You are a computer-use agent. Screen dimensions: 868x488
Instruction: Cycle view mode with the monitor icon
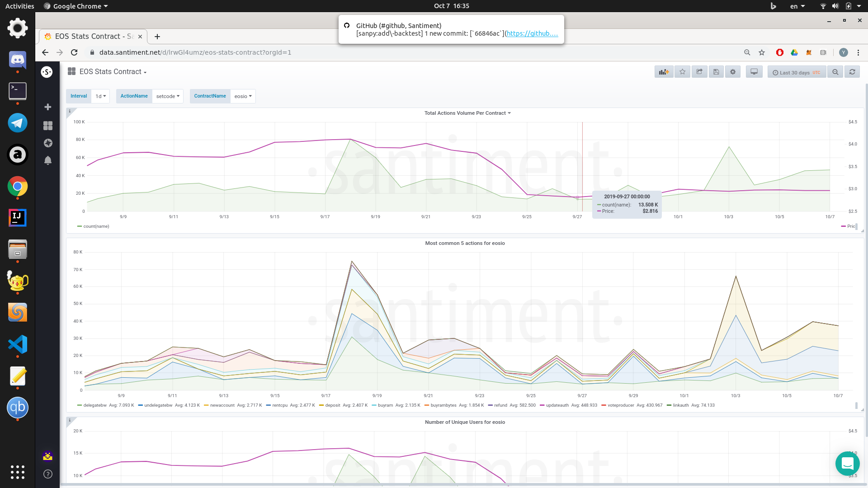tap(754, 72)
